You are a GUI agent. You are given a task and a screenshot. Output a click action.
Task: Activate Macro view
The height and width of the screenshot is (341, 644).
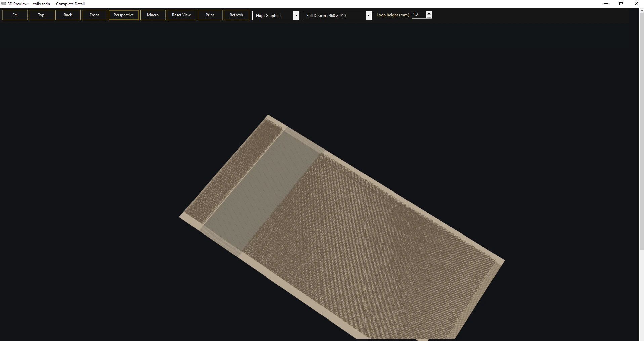point(153,15)
